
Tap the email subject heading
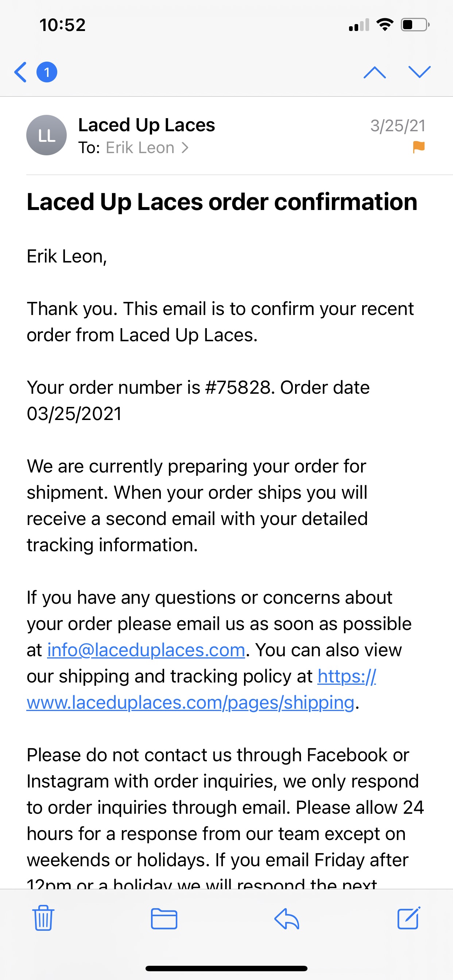(x=222, y=202)
